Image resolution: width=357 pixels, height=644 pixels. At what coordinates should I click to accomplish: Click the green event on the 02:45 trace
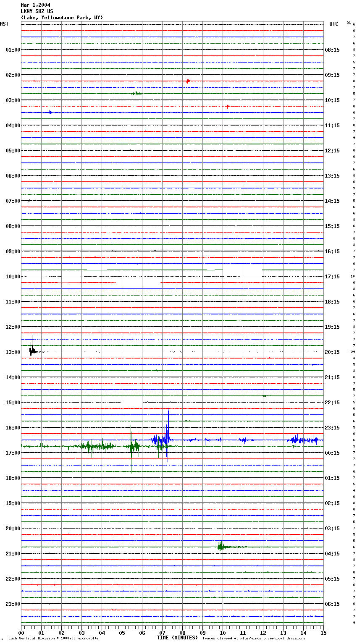tap(136, 93)
